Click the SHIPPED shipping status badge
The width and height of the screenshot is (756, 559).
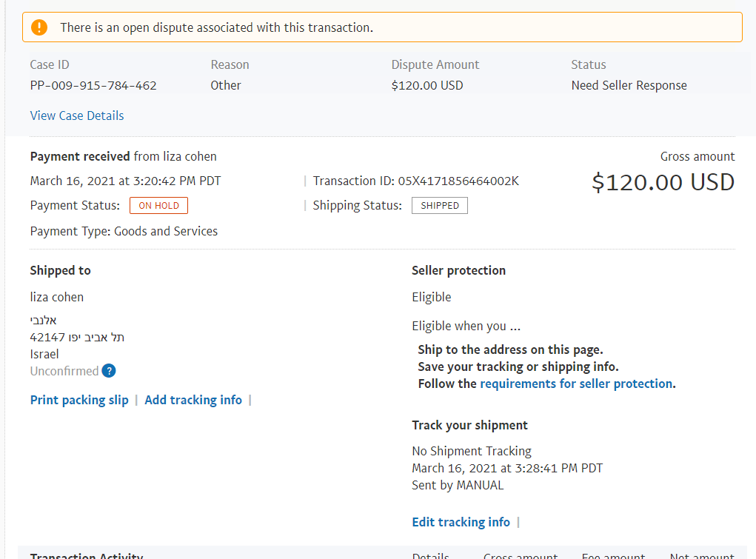[x=440, y=206]
